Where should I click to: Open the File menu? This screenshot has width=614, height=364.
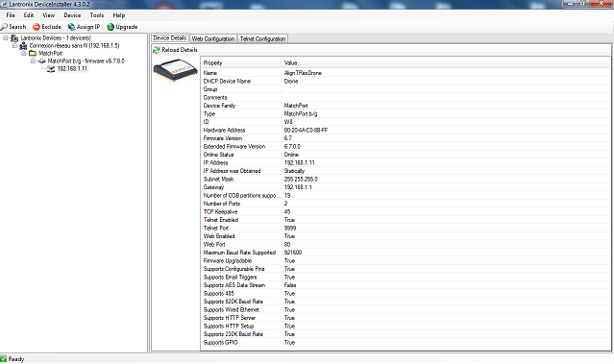(11, 15)
